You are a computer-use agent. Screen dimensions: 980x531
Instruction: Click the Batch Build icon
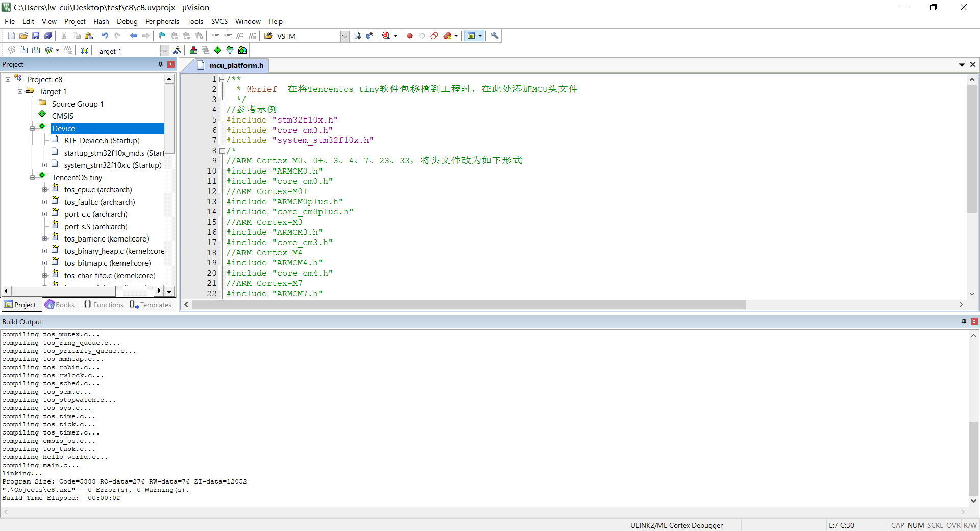(48, 50)
